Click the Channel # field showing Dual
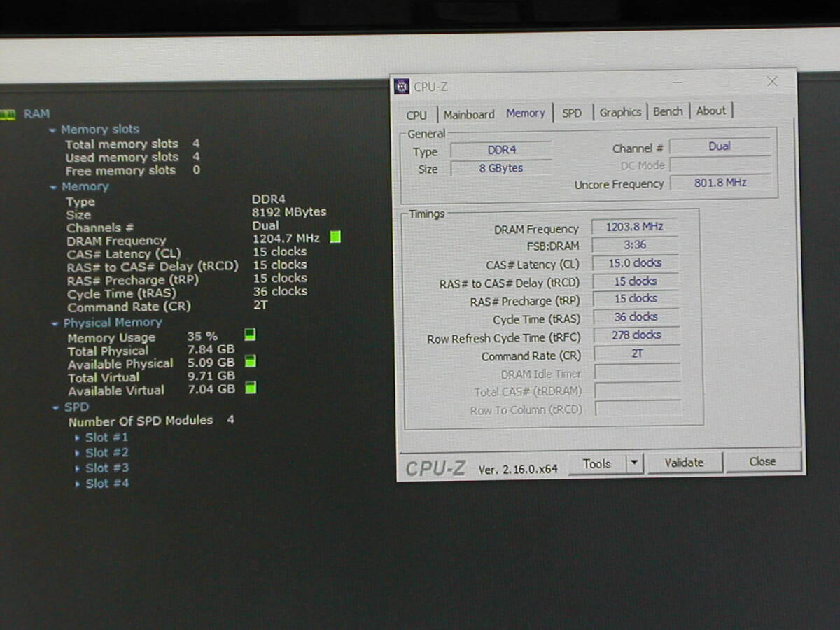 click(720, 146)
